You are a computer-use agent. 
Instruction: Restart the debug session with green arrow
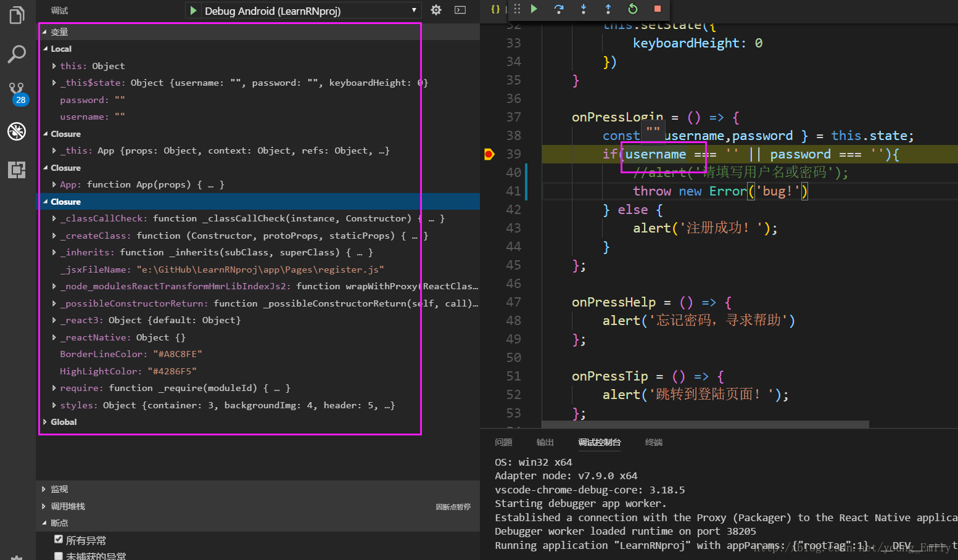(633, 9)
